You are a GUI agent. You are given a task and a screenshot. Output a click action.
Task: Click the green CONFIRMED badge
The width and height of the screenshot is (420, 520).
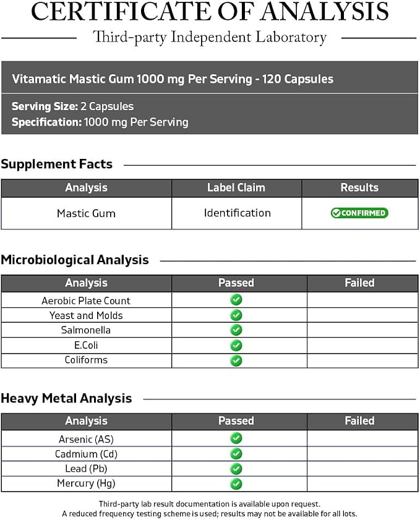[x=359, y=213]
